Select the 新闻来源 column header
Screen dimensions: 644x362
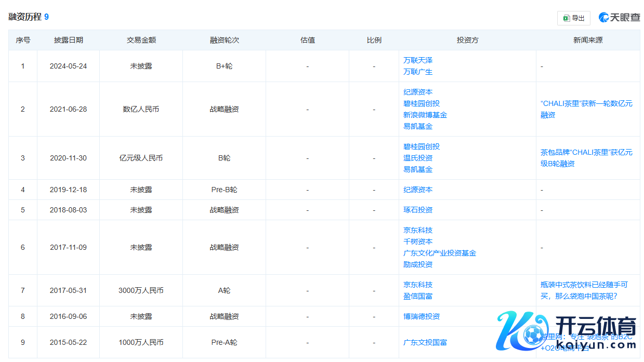coord(588,40)
